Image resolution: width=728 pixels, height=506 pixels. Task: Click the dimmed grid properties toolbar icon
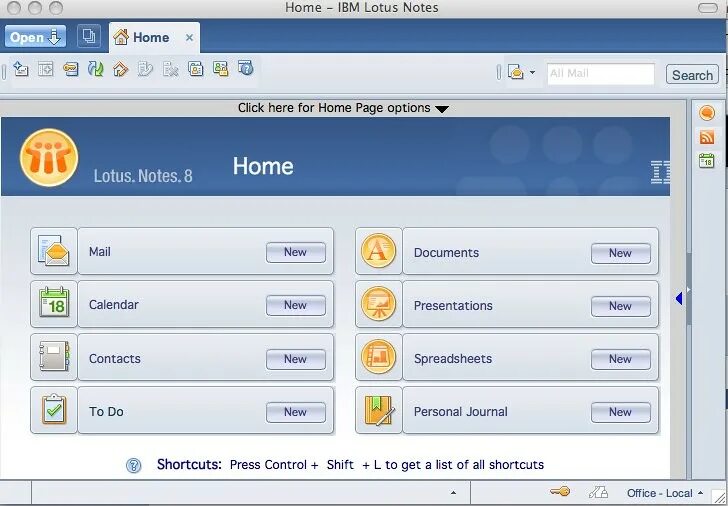coord(46,69)
